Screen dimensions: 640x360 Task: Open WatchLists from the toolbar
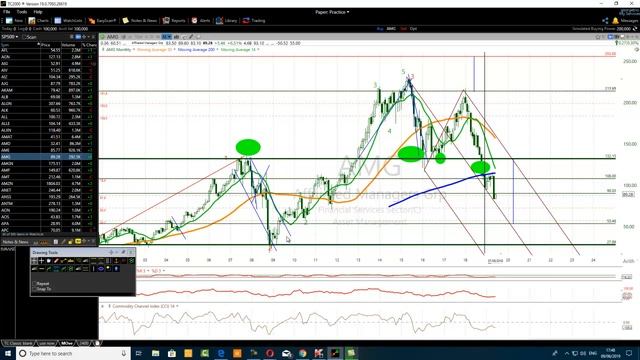69,20
